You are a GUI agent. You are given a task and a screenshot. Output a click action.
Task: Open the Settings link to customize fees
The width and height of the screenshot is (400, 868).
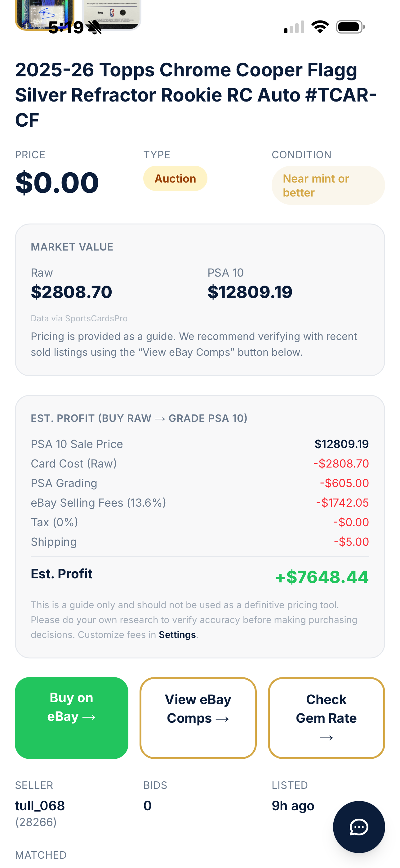pos(177,635)
